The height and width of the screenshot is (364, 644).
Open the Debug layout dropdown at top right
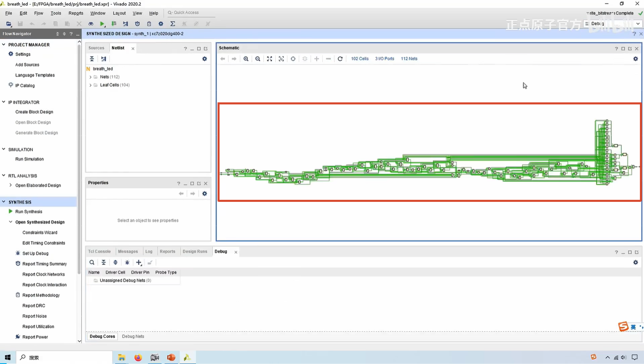tap(613, 24)
